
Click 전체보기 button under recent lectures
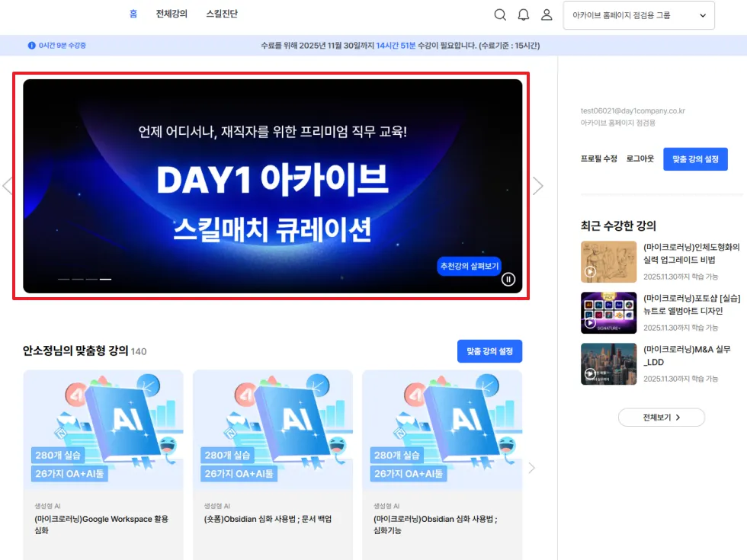click(662, 418)
